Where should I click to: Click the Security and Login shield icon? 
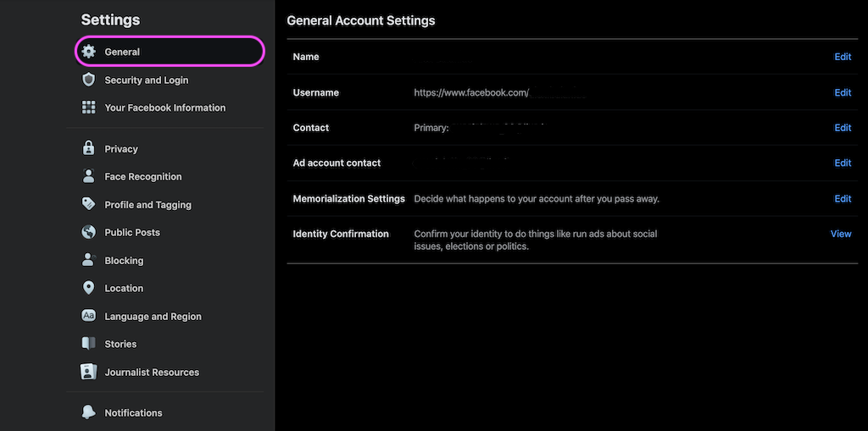tap(88, 80)
